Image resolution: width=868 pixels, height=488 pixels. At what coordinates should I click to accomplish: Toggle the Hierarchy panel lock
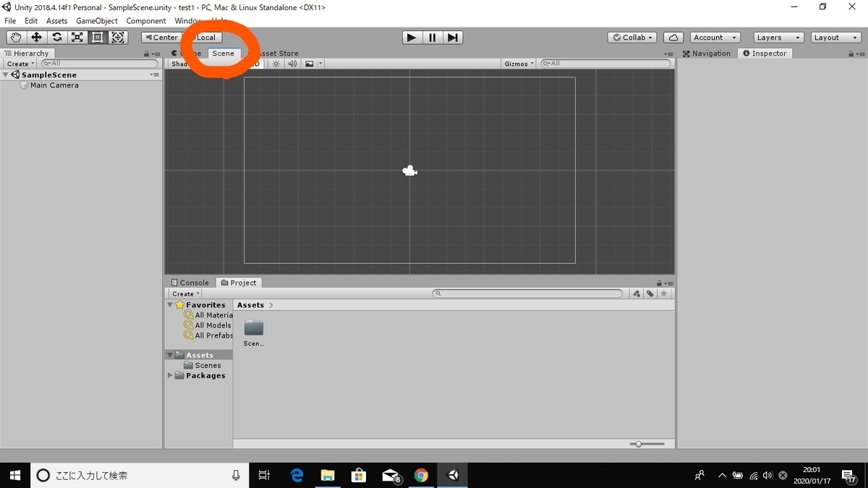pos(147,53)
